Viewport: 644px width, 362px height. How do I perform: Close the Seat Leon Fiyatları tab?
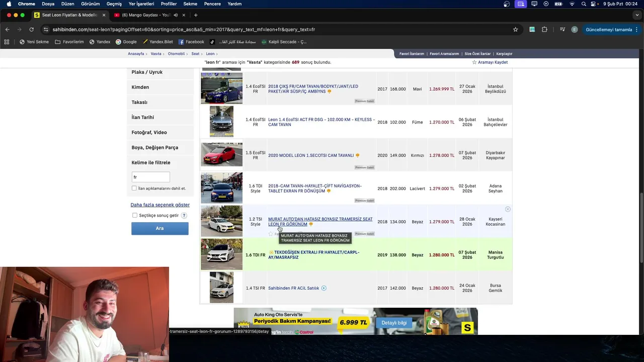click(x=104, y=15)
